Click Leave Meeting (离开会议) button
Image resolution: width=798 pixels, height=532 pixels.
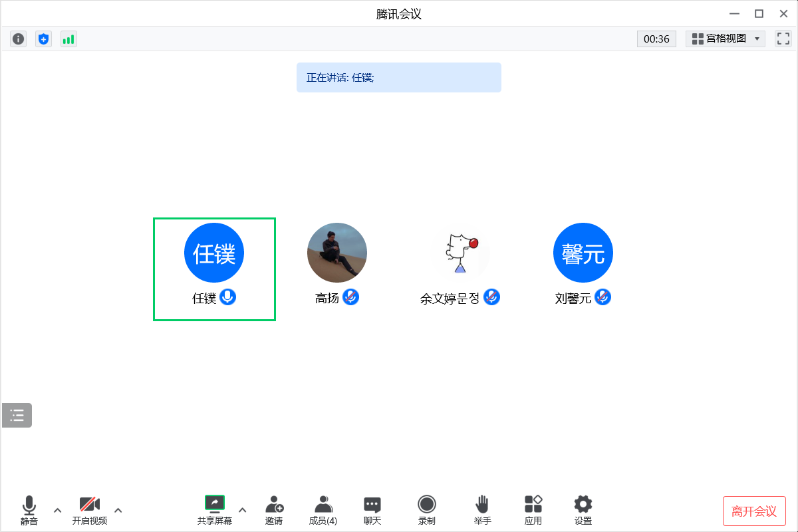click(x=754, y=511)
